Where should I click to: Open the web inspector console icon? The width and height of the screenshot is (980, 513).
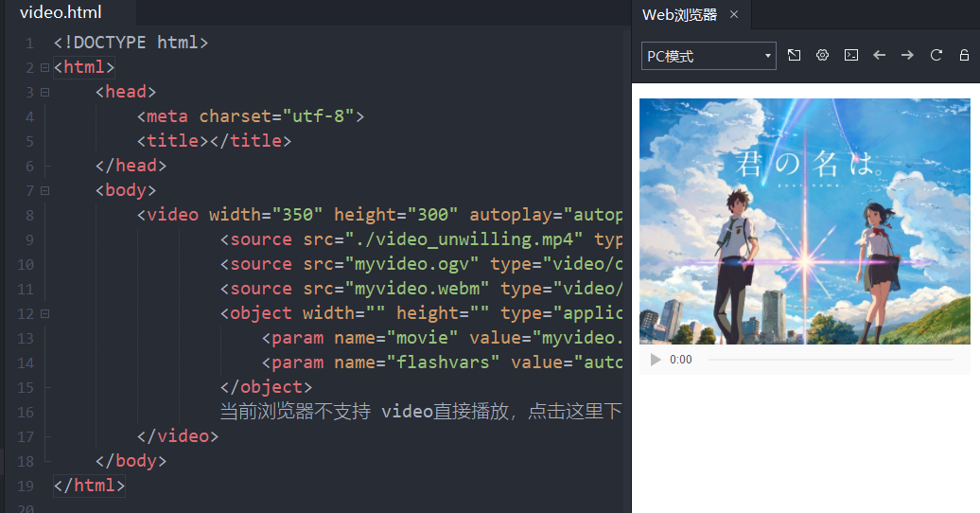tap(851, 56)
